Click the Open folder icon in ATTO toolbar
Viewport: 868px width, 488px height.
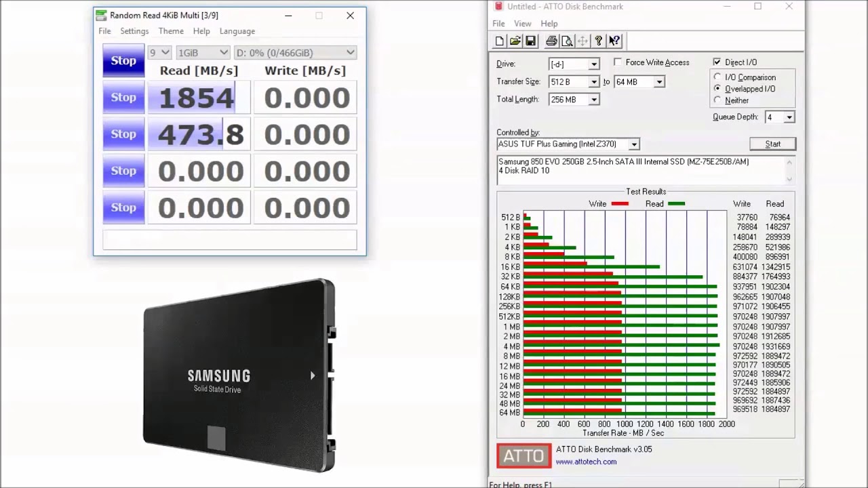click(515, 41)
